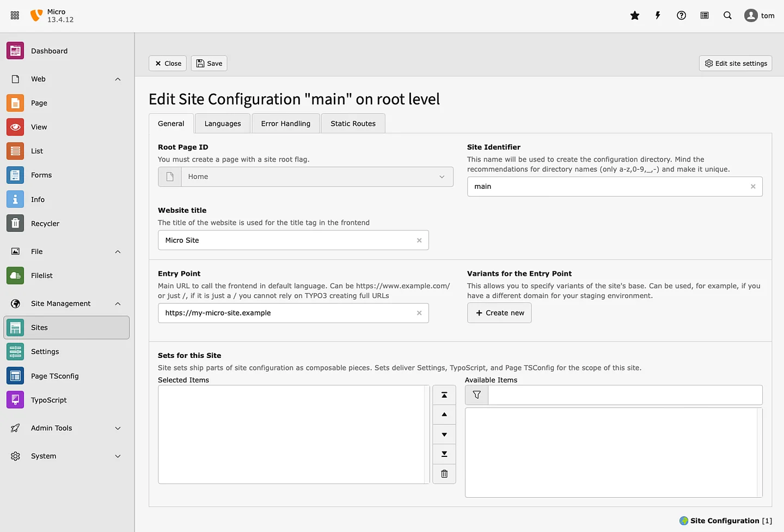Image resolution: width=784 pixels, height=532 pixels.
Task: Open the application information list icon
Action: click(x=705, y=16)
